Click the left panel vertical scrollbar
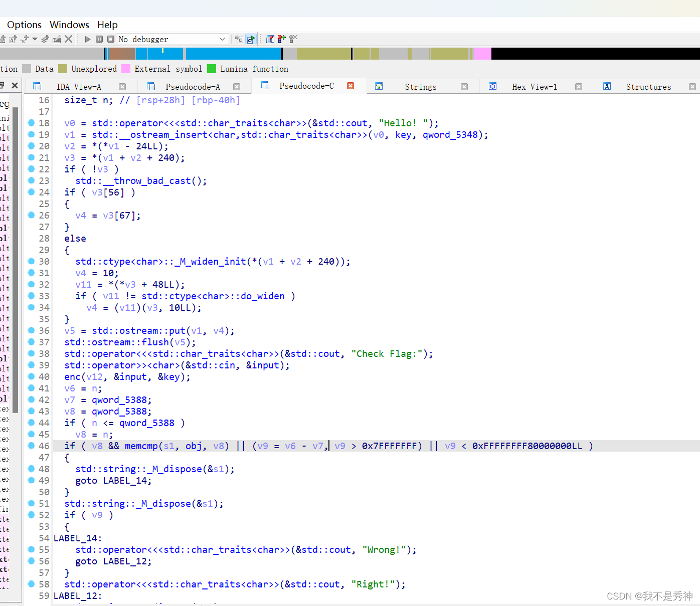The width and height of the screenshot is (700, 606). [16, 261]
